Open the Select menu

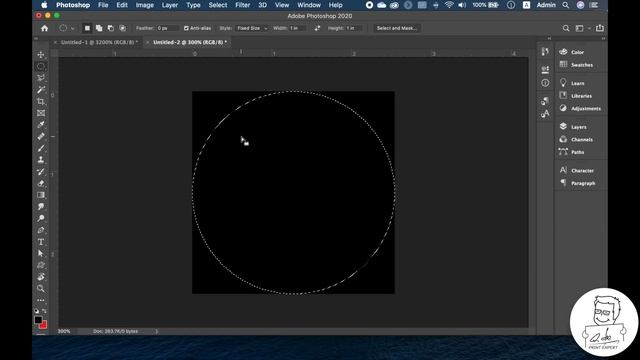218,5
